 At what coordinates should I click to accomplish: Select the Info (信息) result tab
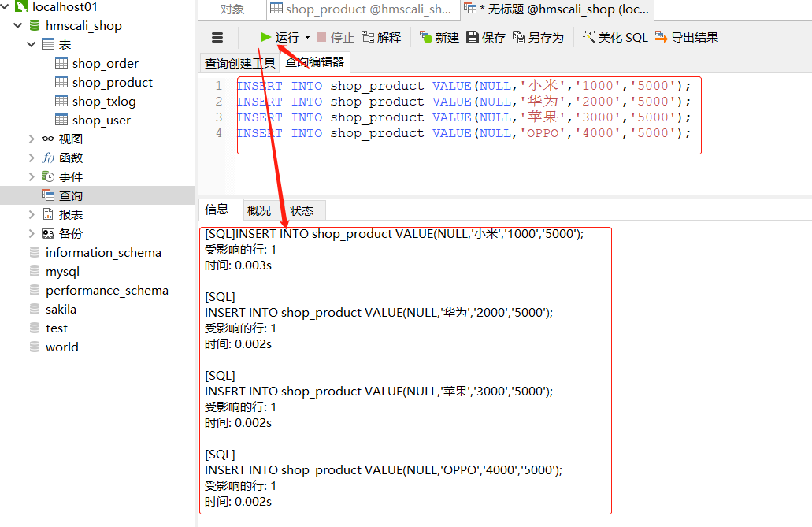click(217, 210)
